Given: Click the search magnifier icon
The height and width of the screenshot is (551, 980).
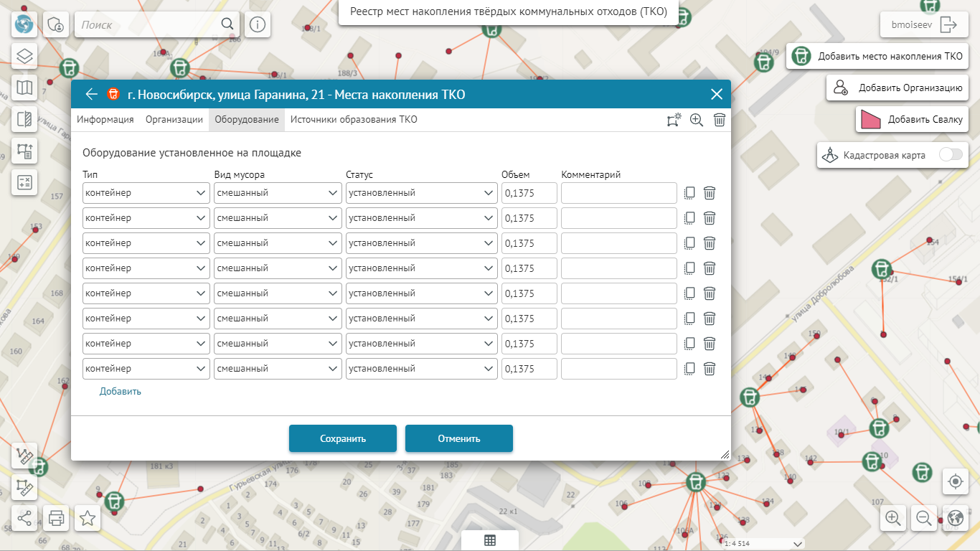Looking at the screenshot, I should [227, 24].
